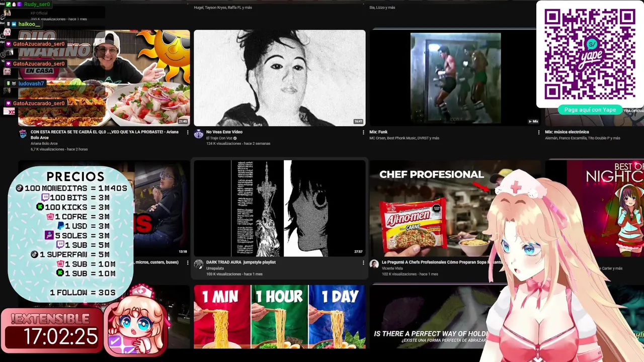Click chat username haikoo__
The width and height of the screenshot is (644, 362).
pos(30,24)
